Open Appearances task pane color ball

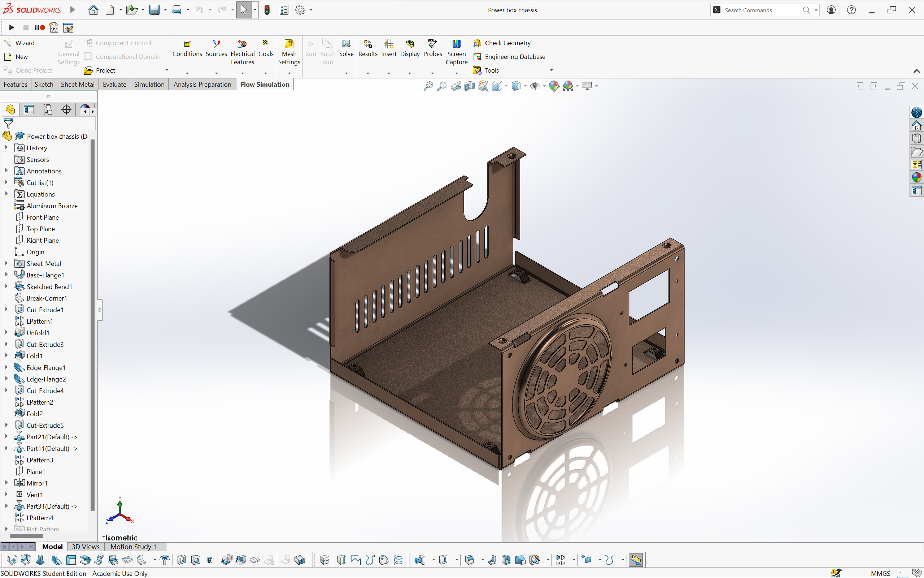(x=916, y=177)
